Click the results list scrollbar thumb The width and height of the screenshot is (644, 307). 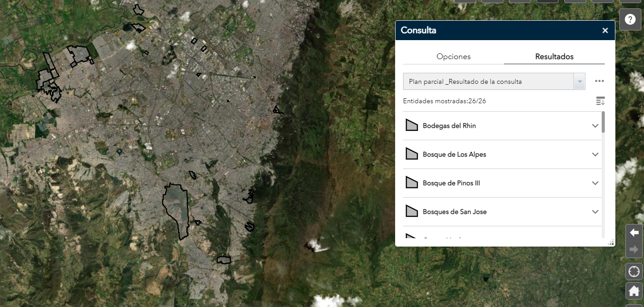[x=603, y=122]
